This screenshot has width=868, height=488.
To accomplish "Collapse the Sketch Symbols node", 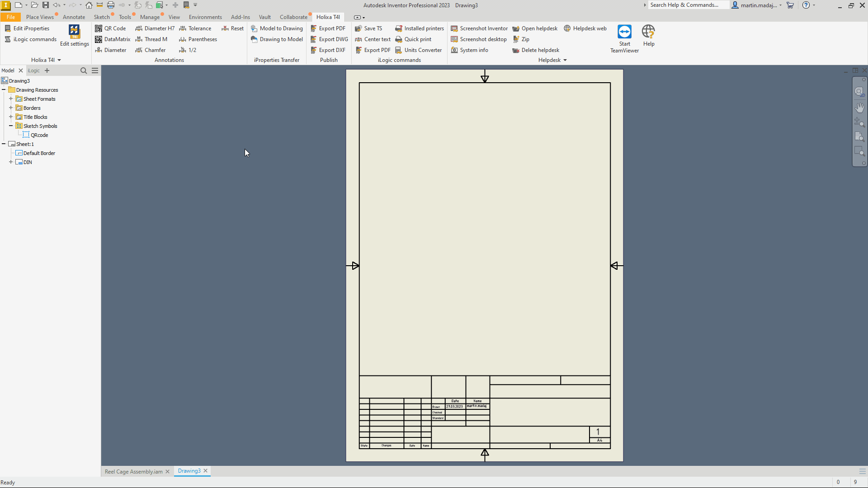I will [11, 126].
